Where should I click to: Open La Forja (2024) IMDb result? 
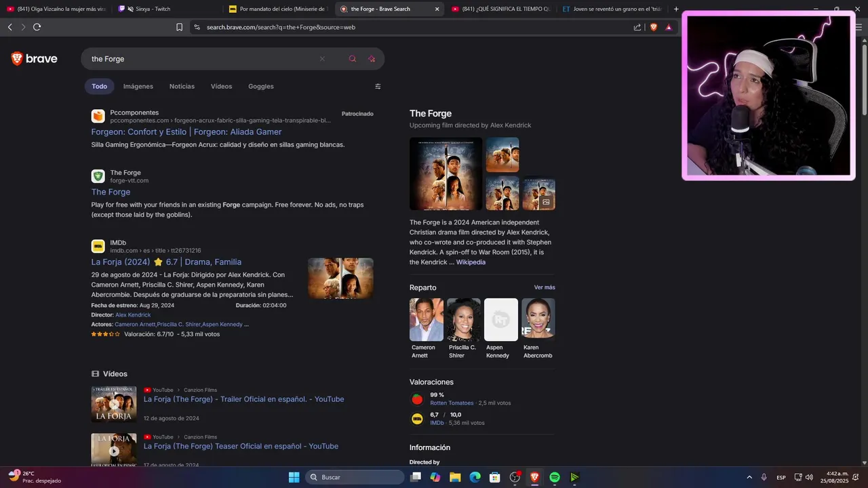[x=166, y=262]
